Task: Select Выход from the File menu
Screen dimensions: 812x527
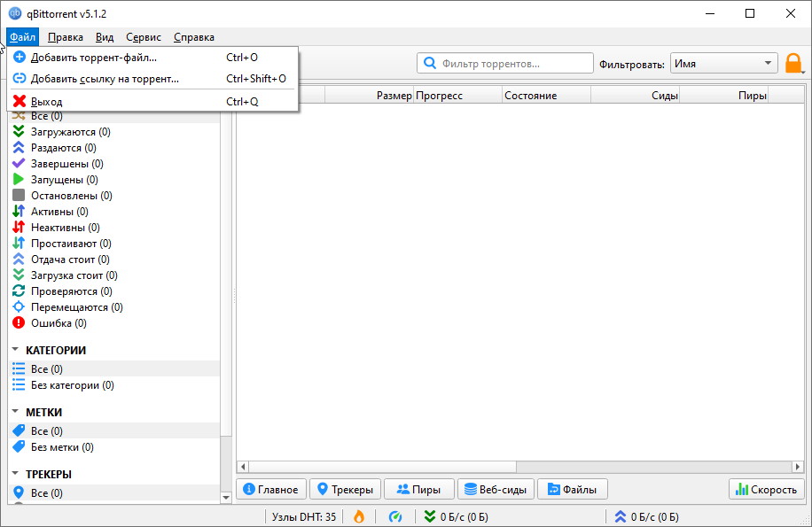Action: tap(152, 101)
